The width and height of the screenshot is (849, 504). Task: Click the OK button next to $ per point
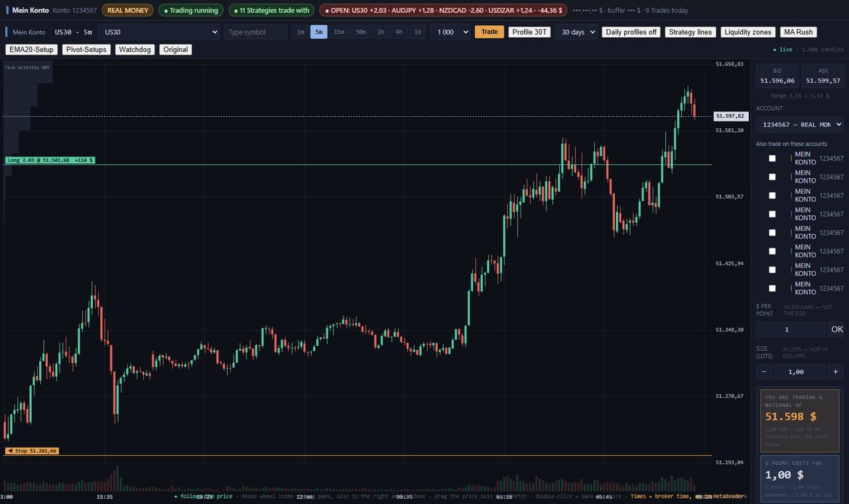coord(837,330)
